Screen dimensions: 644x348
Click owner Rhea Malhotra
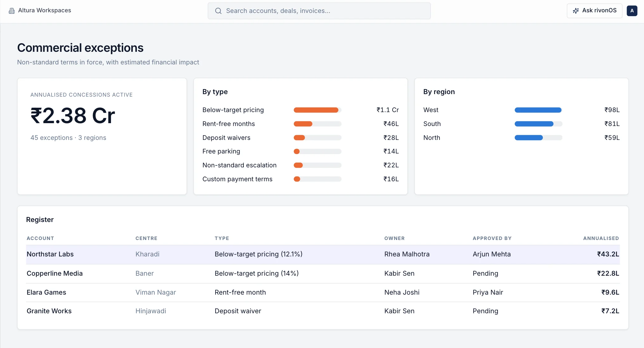407,254
